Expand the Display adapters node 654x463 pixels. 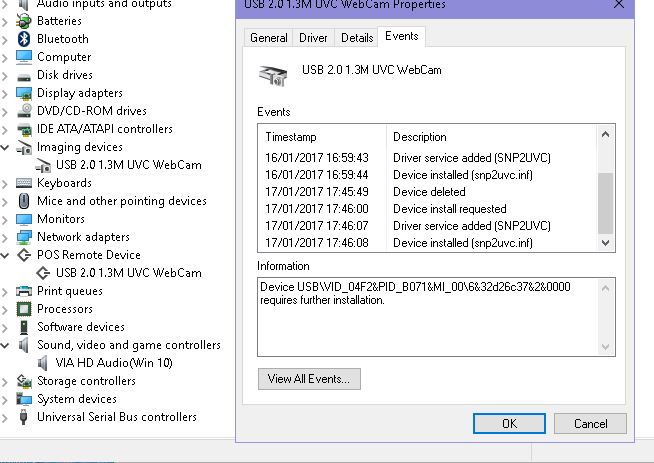[5, 93]
